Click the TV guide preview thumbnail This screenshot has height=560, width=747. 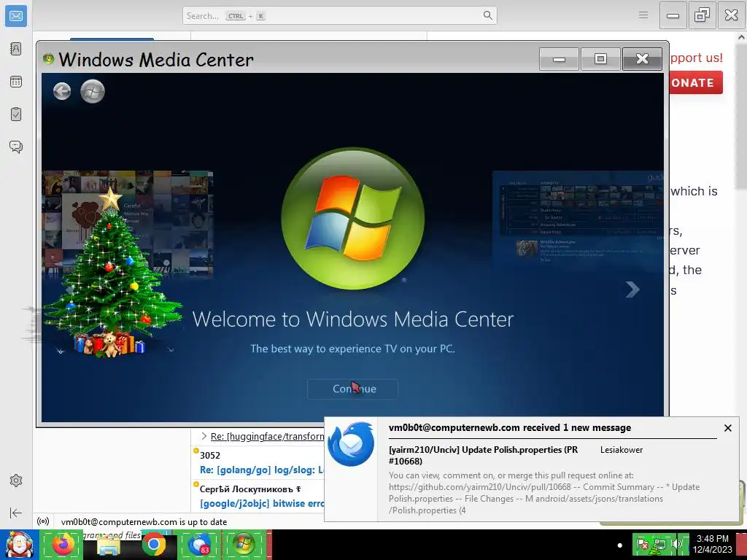click(578, 220)
